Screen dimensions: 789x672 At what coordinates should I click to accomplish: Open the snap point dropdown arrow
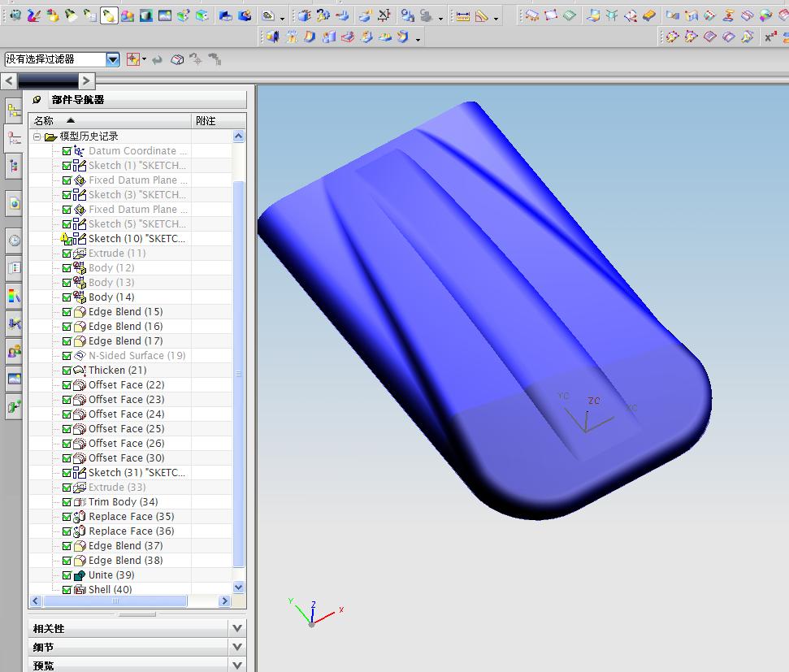pos(145,59)
